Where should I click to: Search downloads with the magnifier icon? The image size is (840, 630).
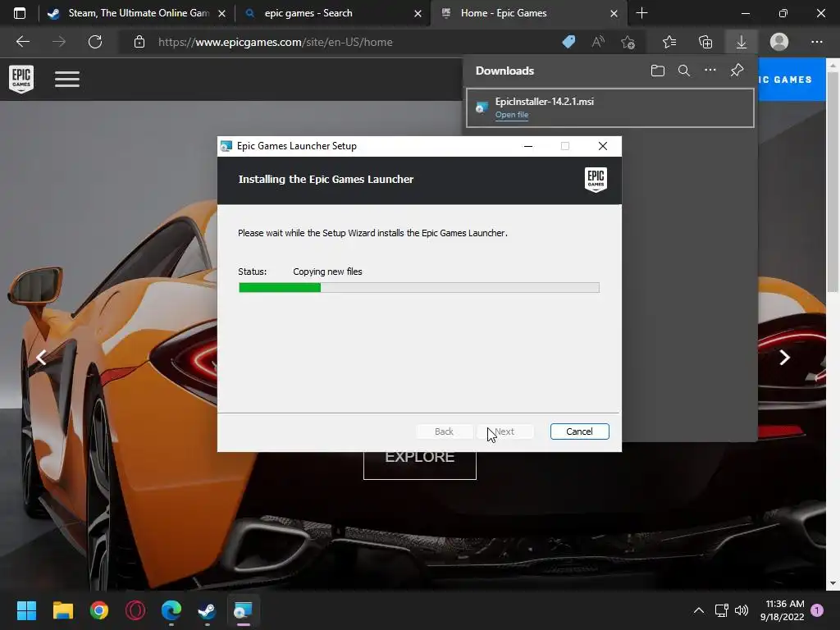[683, 71]
